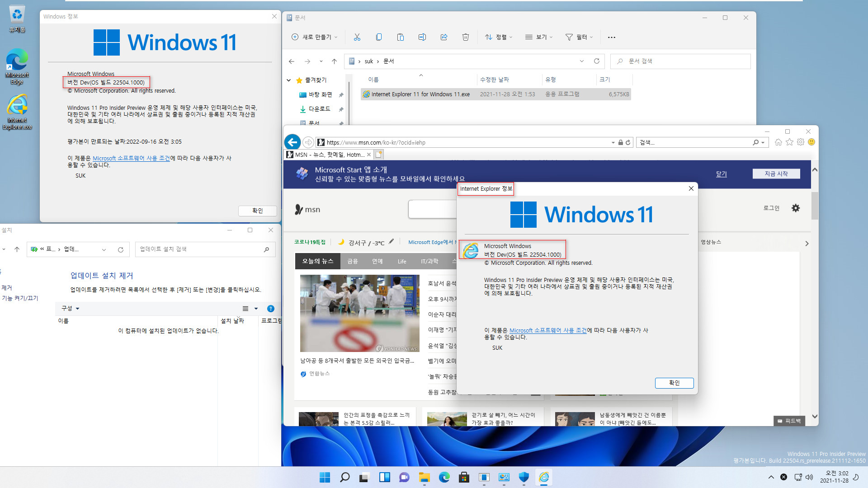Viewport: 868px width, 488px height.
Task: Click the Share icon in File Explorer toolbar
Action: click(444, 37)
